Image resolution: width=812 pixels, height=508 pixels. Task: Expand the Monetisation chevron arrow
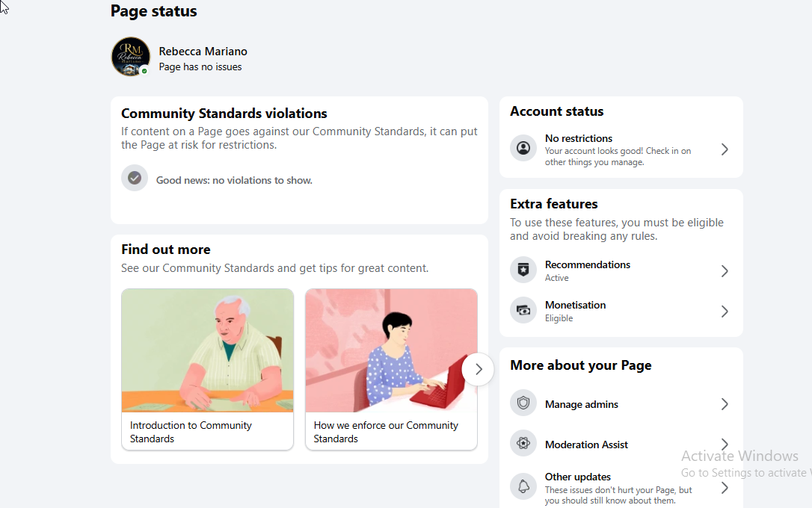tap(725, 312)
